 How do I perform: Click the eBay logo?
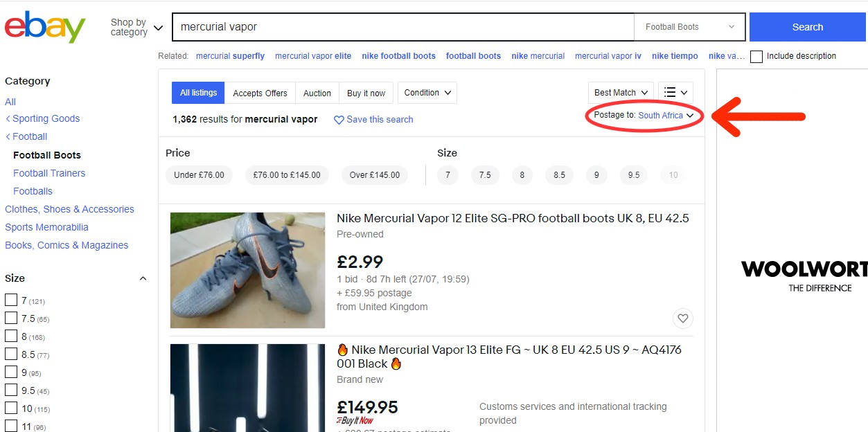point(45,27)
